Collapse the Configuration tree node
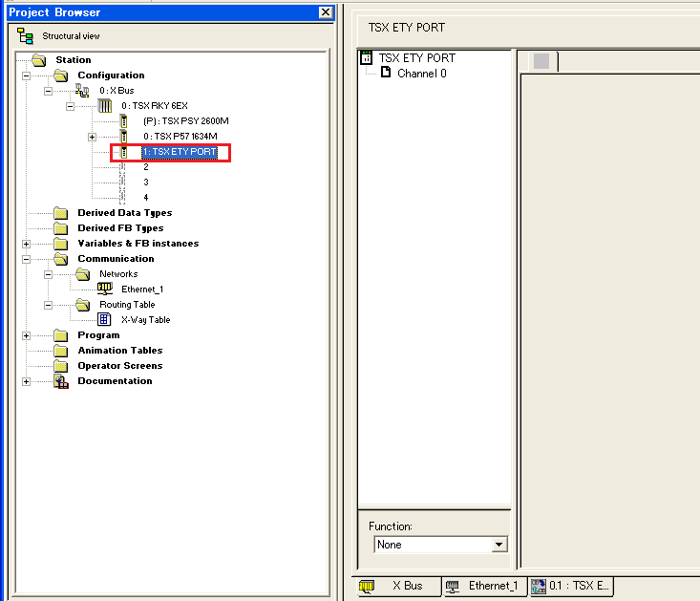Image resolution: width=700 pixels, height=601 pixels. point(26,75)
